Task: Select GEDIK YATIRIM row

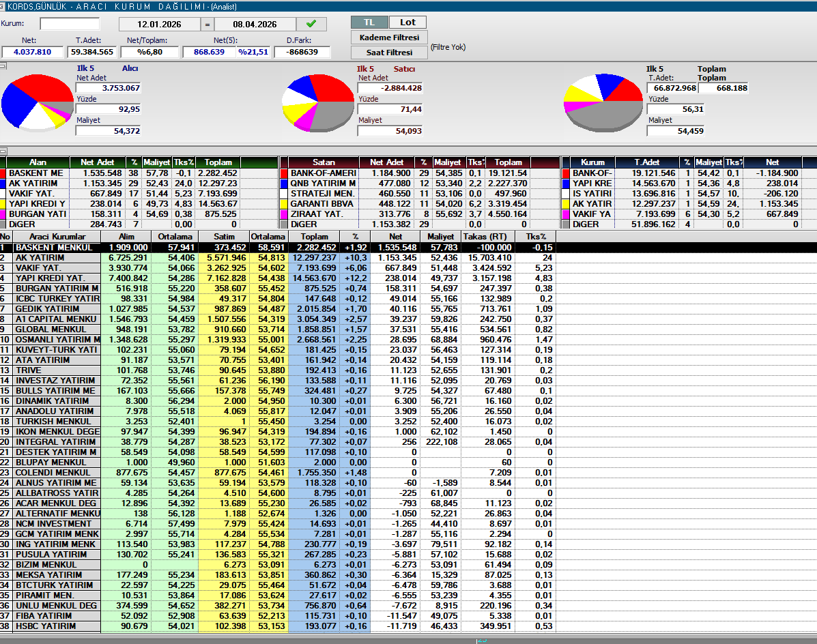Action: 278,309
